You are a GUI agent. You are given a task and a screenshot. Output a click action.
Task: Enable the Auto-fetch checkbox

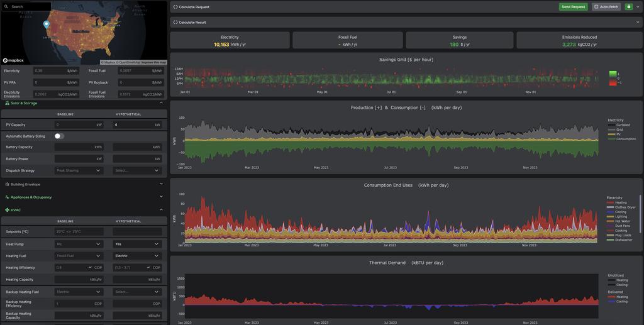(596, 6)
